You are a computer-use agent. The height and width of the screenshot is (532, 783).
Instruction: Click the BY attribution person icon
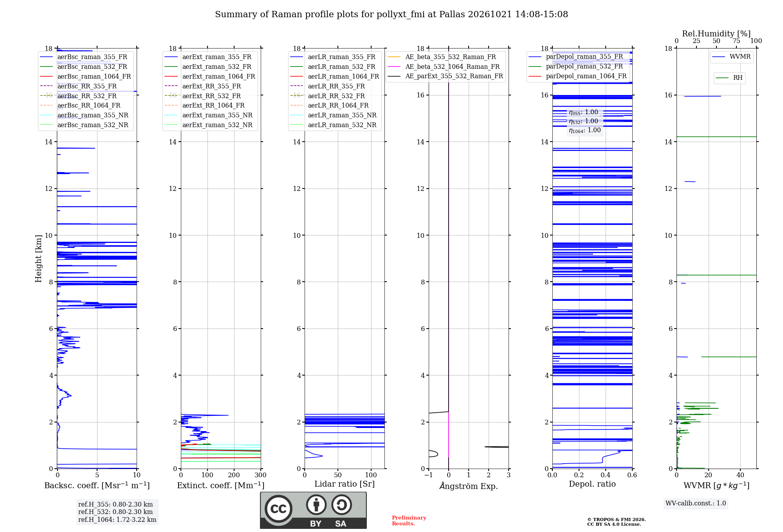(316, 505)
